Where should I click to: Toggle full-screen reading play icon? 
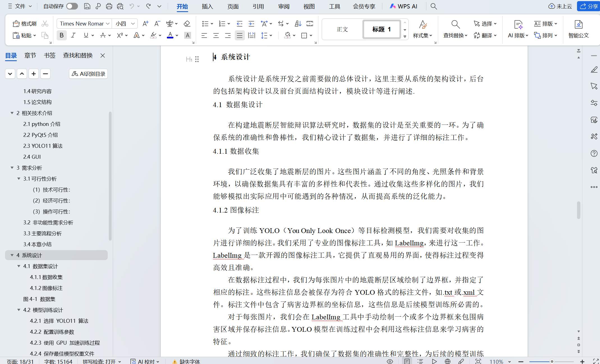click(434, 361)
